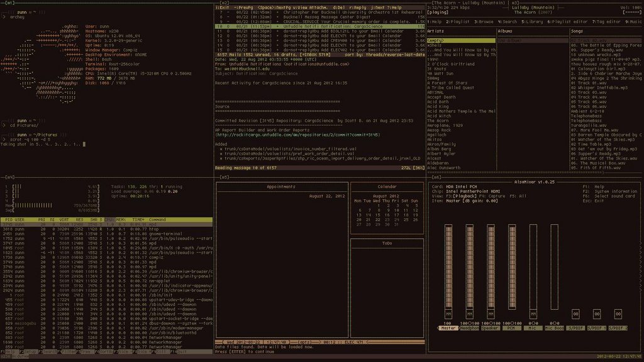The width and height of the screenshot is (644, 362).
Task: Toggle mute box under Mic volume bar
Action: click(x=533, y=314)
